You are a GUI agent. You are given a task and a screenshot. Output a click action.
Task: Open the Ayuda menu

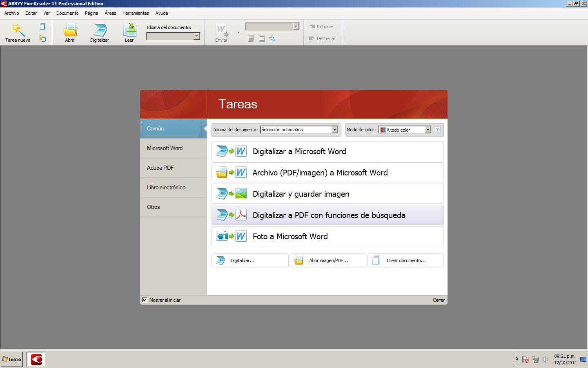pyautogui.click(x=162, y=13)
